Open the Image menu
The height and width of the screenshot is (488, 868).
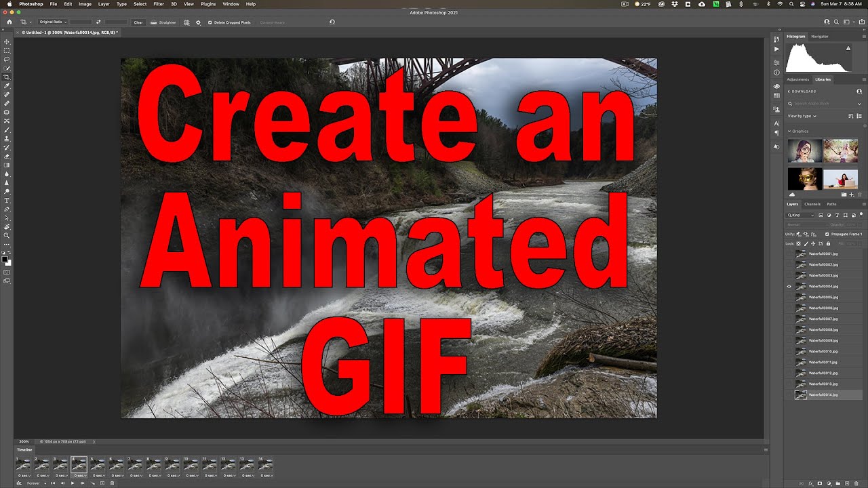[x=85, y=4]
